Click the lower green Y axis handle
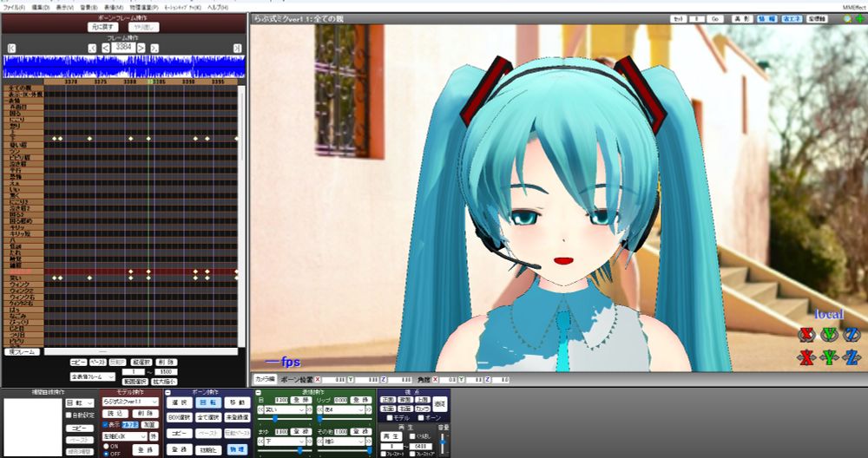This screenshot has height=458, width=868. pos(829,358)
